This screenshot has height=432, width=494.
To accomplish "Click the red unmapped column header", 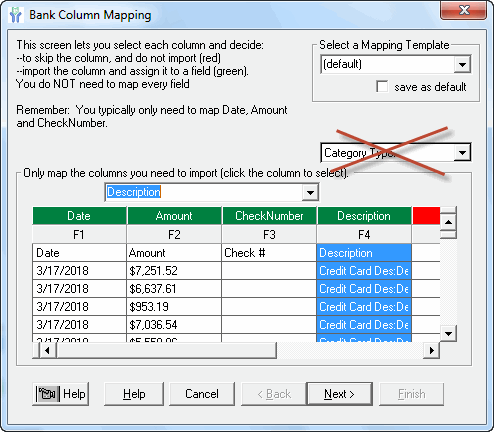I will tap(426, 216).
